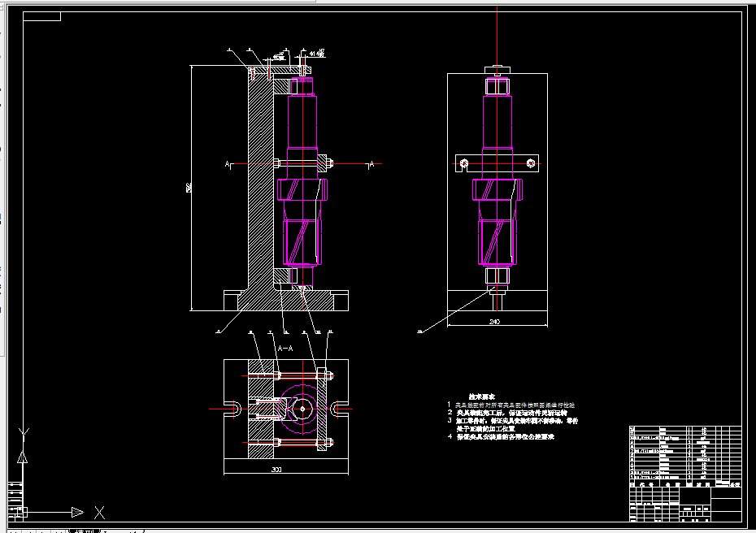Click the UCS icon Y axis label
The height and width of the screenshot is (533, 756).
(x=24, y=433)
